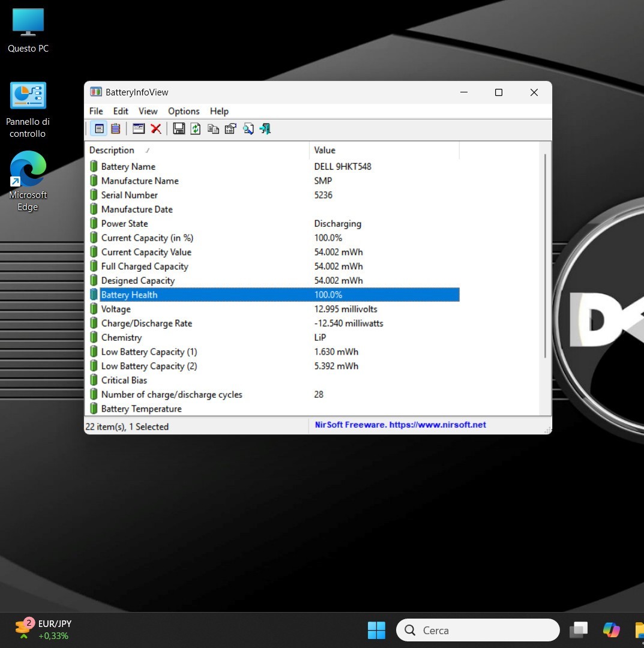Open Task View on the taskbar
Screen dimensions: 644x648
(579, 630)
